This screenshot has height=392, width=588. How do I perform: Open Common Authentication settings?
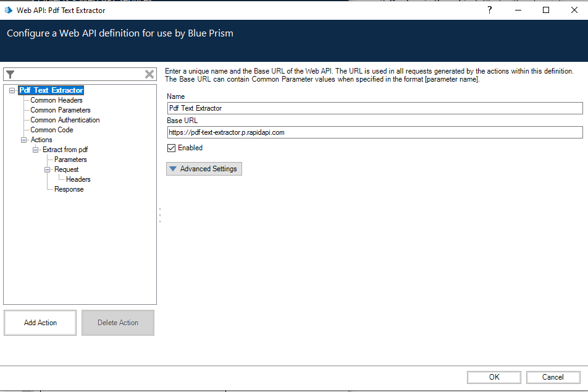point(65,120)
